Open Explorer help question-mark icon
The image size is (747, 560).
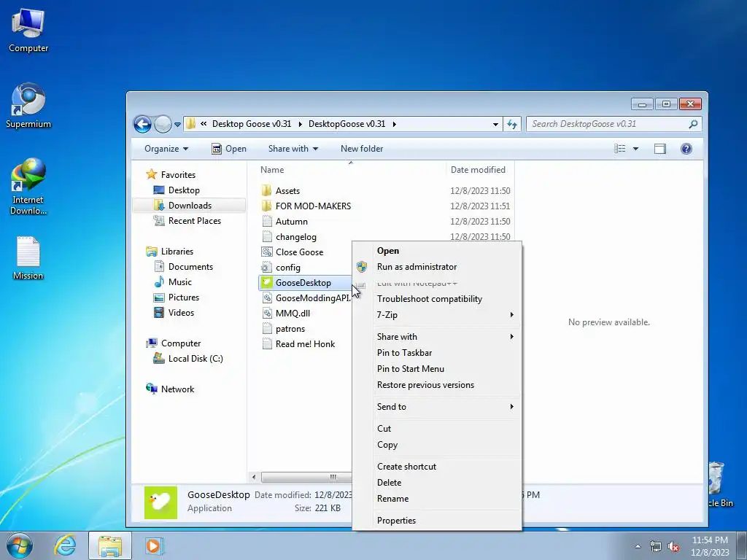click(x=686, y=149)
